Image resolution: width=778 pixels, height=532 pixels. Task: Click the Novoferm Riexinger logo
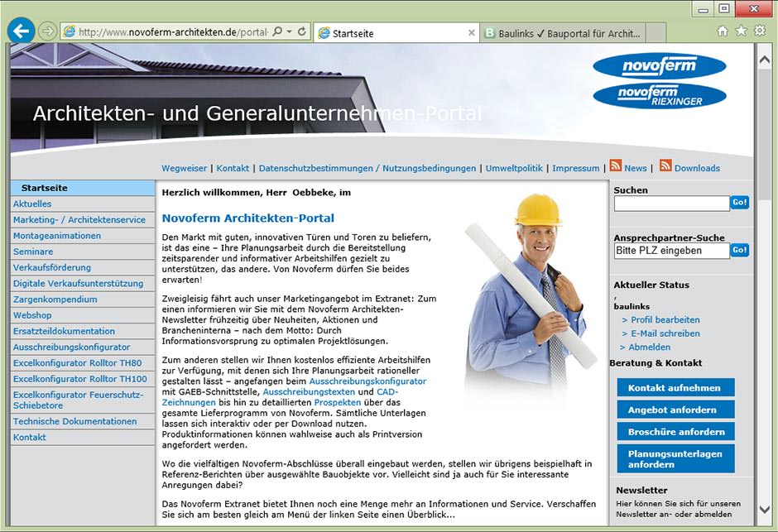(660, 96)
